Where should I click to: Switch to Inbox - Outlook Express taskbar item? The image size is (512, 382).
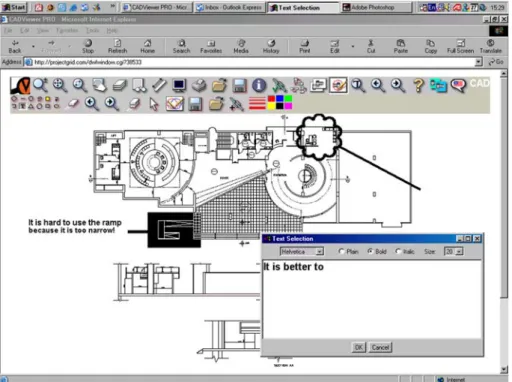click(x=229, y=7)
